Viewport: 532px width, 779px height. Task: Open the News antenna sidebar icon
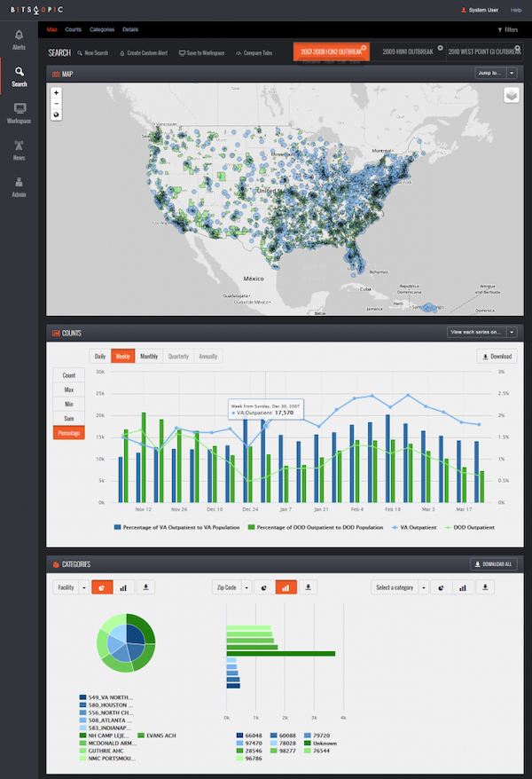pyautogui.click(x=19, y=146)
